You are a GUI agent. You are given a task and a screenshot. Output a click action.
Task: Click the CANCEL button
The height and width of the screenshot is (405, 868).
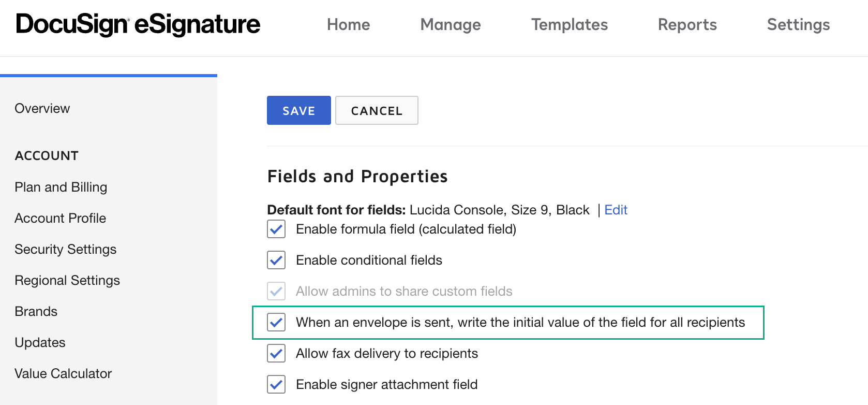point(377,110)
